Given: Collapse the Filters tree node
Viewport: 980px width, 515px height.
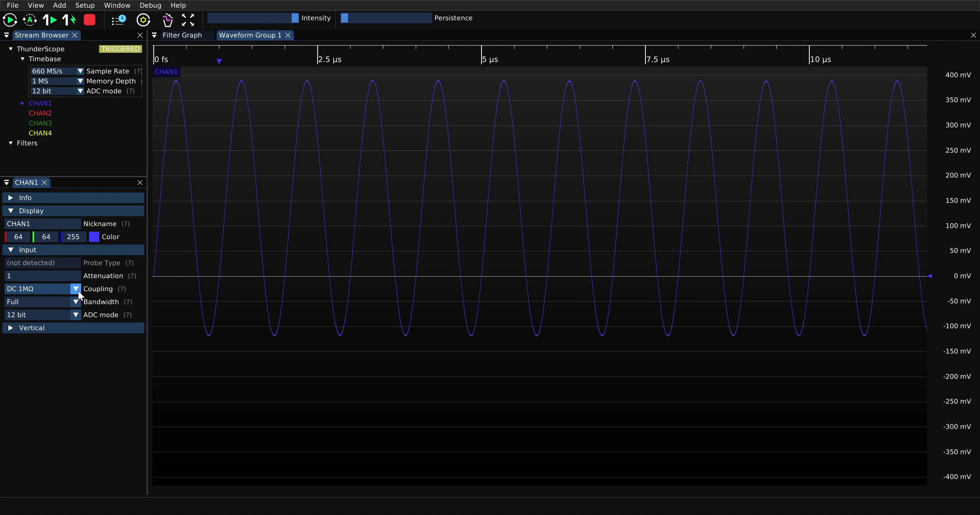Looking at the screenshot, I should [11, 143].
